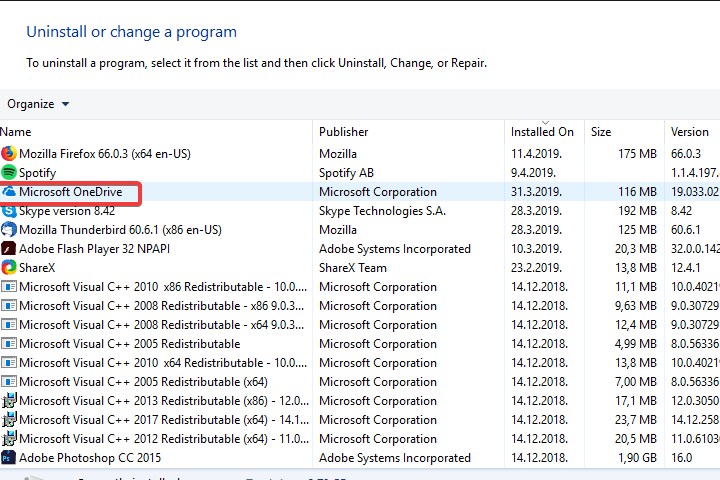Click the 175 MB size value

(637, 153)
